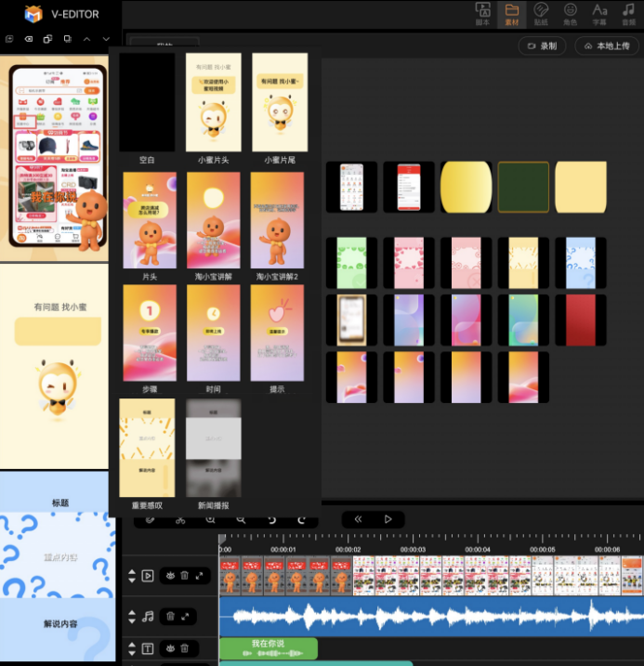
Task: Move the audio track up with its up arrow
Action: click(x=132, y=612)
